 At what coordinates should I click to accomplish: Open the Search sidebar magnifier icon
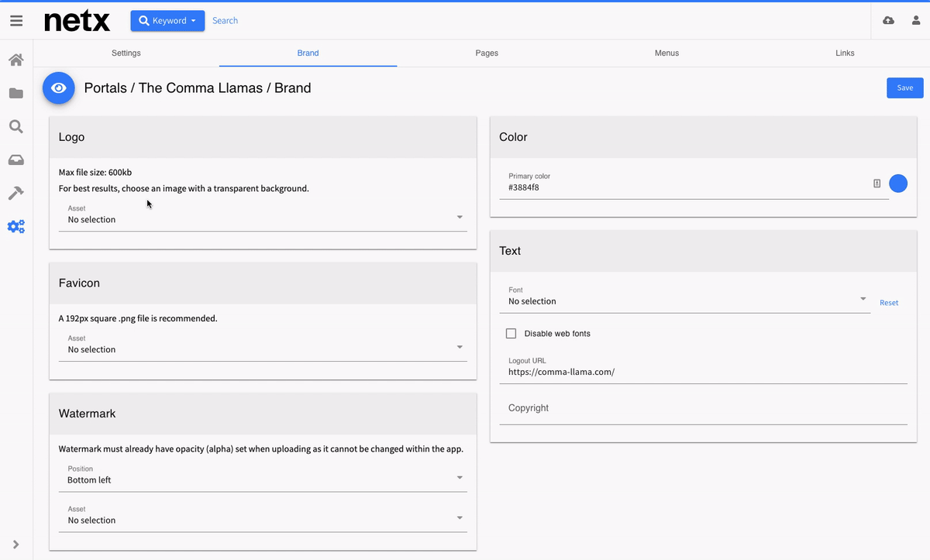[x=16, y=127]
